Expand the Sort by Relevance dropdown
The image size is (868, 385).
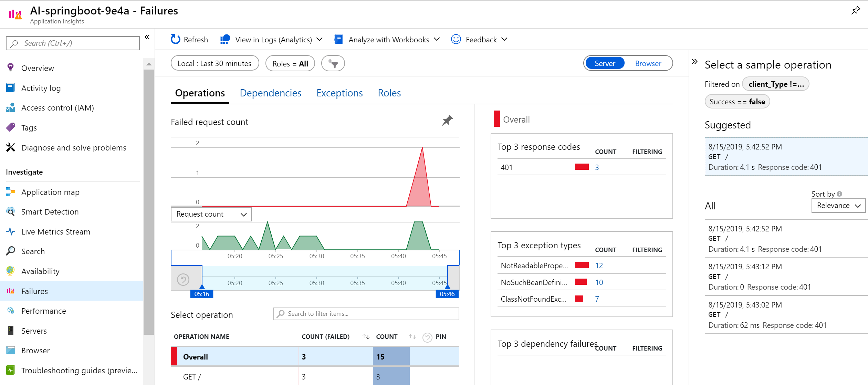[838, 206]
